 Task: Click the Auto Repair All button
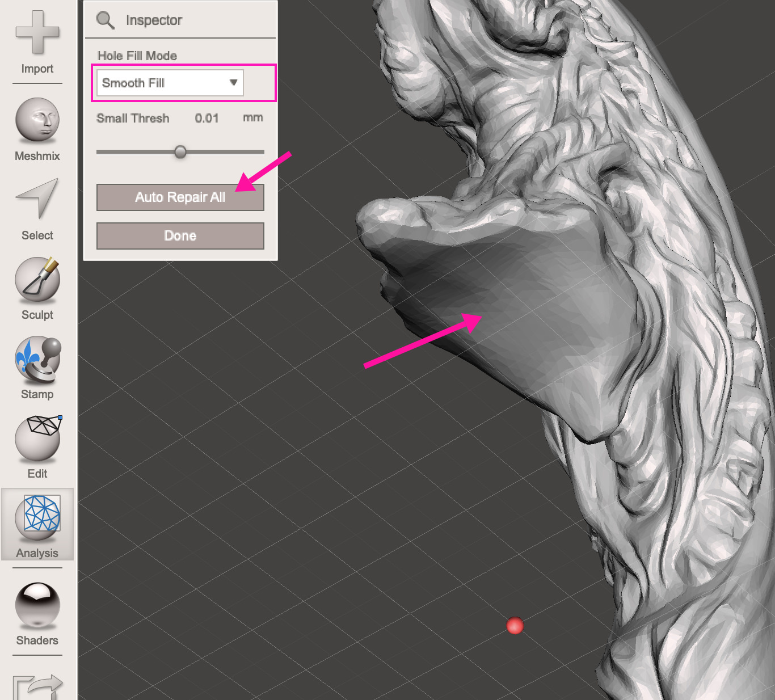pyautogui.click(x=180, y=197)
